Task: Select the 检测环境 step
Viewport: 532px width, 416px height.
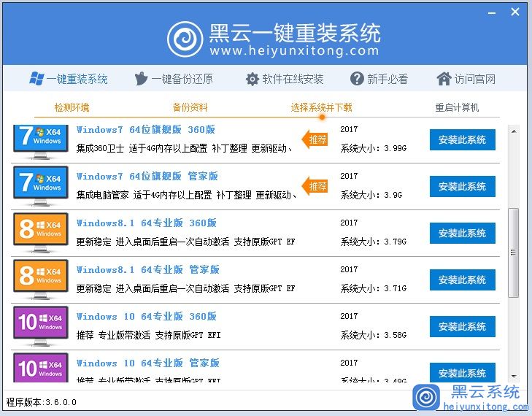Action: click(x=72, y=107)
